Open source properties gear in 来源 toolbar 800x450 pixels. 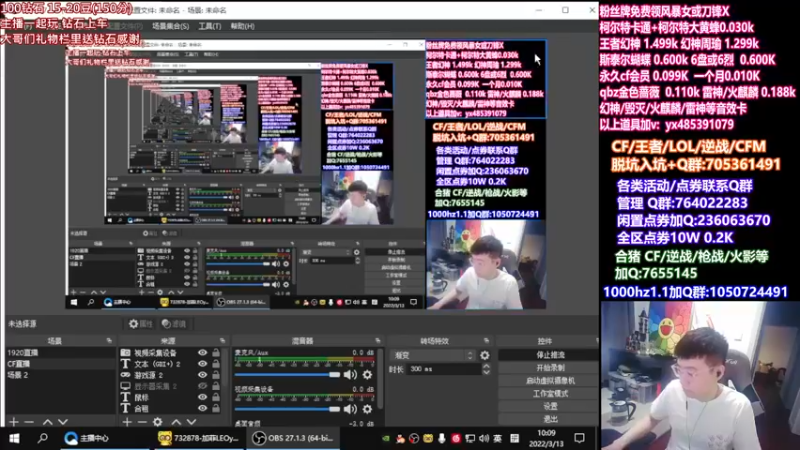pyautogui.click(x=158, y=422)
